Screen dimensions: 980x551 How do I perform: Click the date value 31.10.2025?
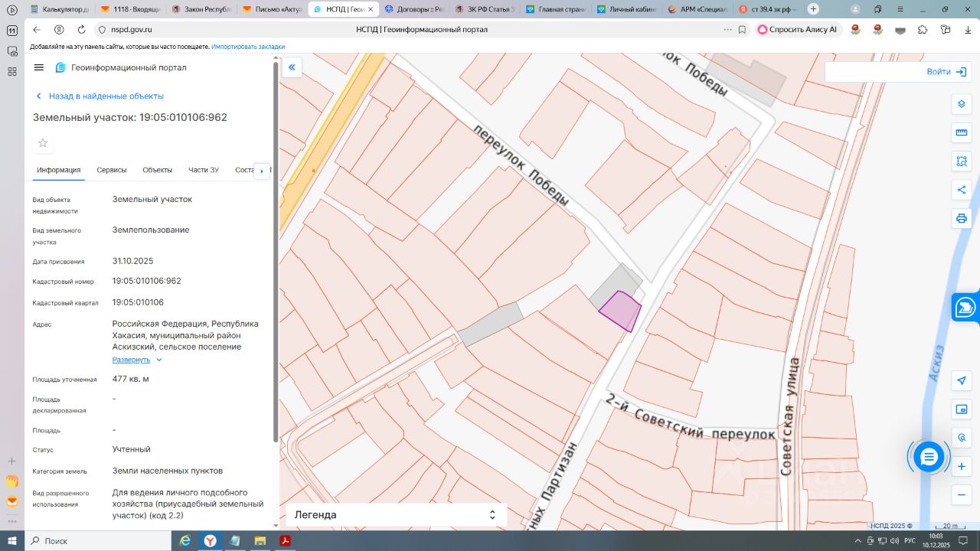point(133,261)
